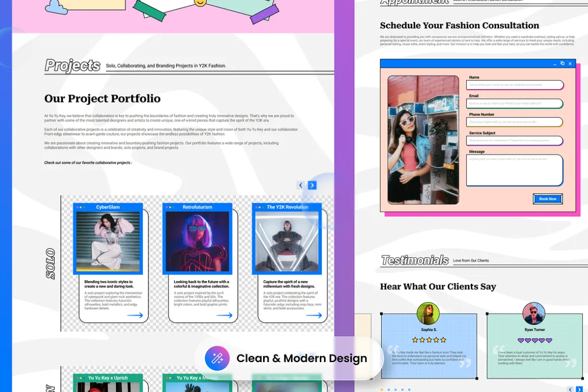Click the Clean & Modern Design label

(x=302, y=358)
